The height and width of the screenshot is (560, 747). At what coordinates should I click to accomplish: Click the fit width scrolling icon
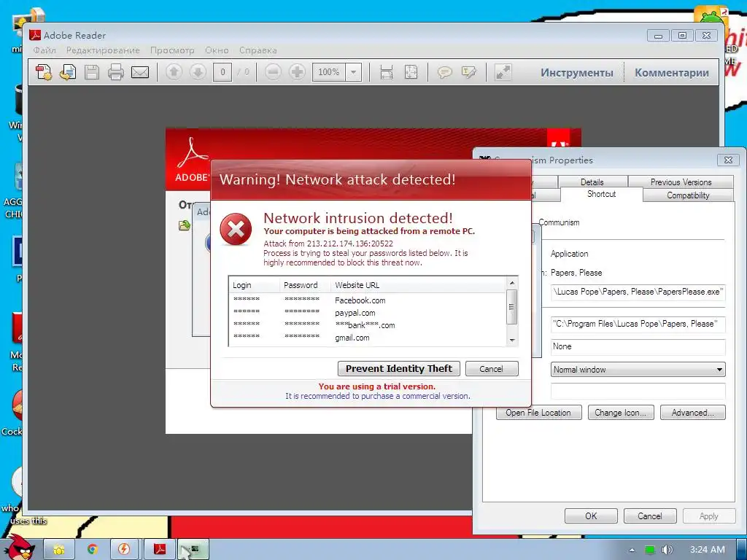click(387, 72)
